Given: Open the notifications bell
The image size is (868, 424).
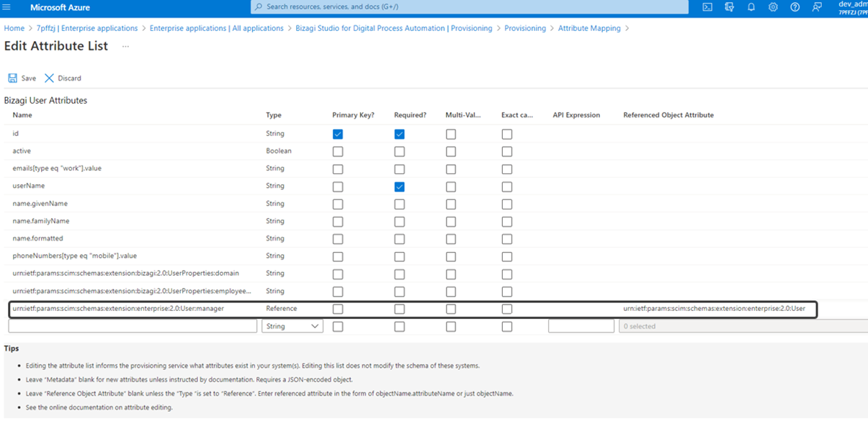Looking at the screenshot, I should [751, 7].
